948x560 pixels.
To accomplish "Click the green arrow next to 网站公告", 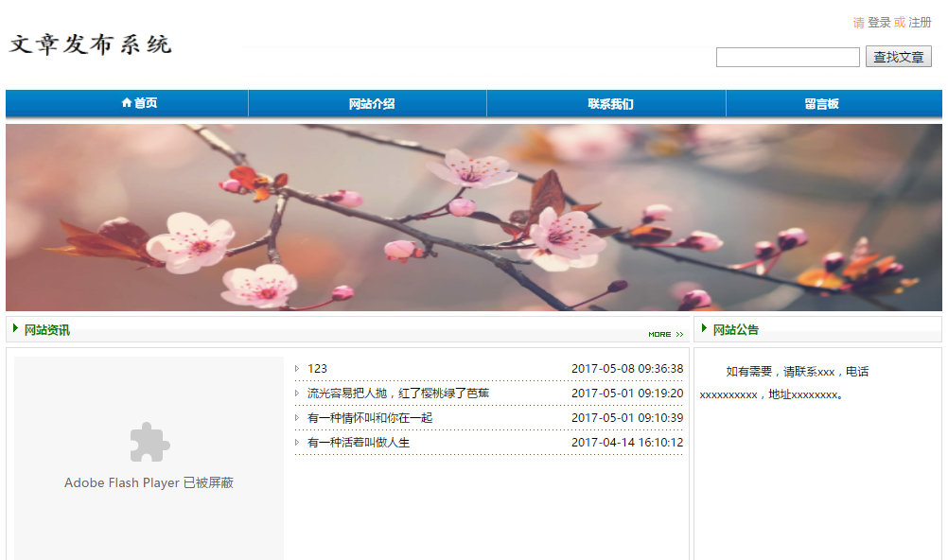I will point(704,328).
